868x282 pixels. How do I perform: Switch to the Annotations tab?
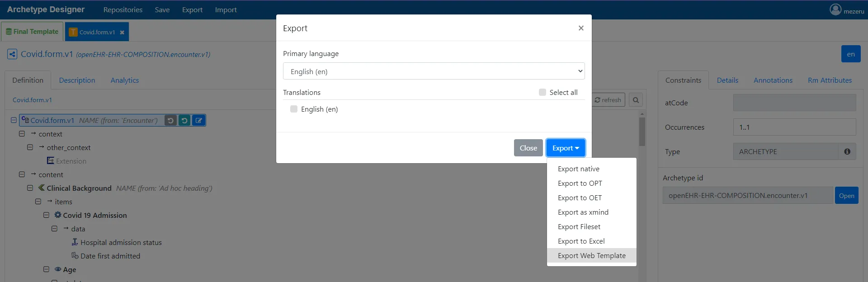tap(773, 80)
